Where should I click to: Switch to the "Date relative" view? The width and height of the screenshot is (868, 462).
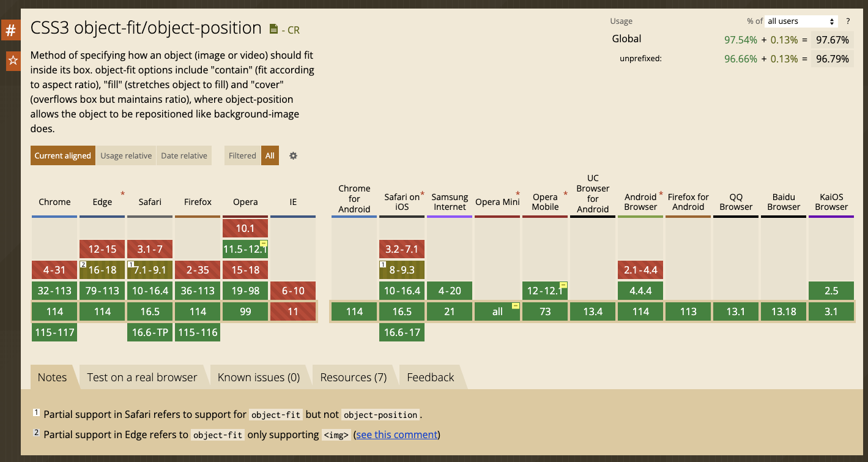(184, 155)
